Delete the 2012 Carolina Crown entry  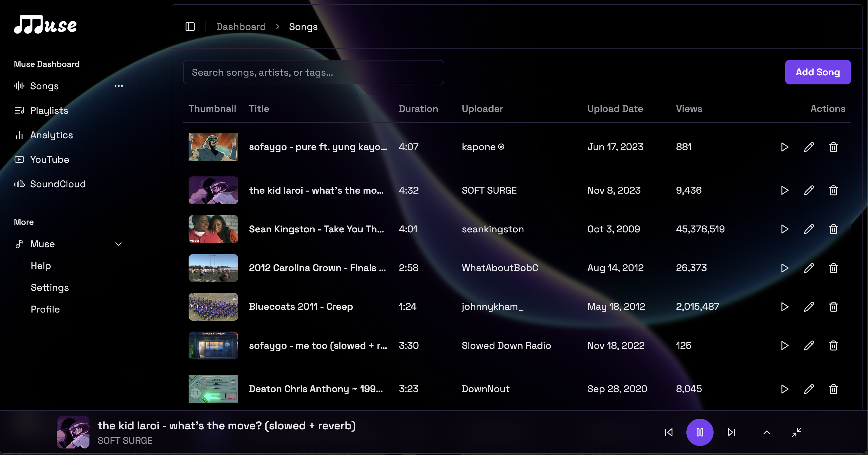(833, 268)
